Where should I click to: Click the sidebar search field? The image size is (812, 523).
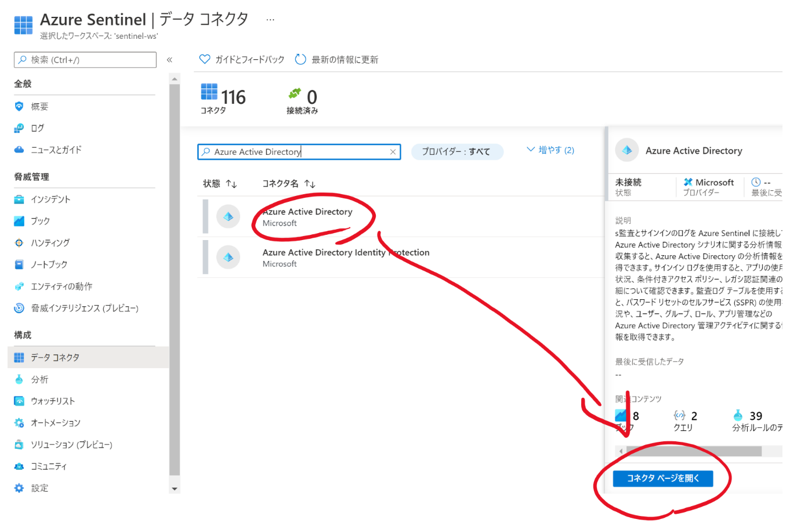pos(85,60)
